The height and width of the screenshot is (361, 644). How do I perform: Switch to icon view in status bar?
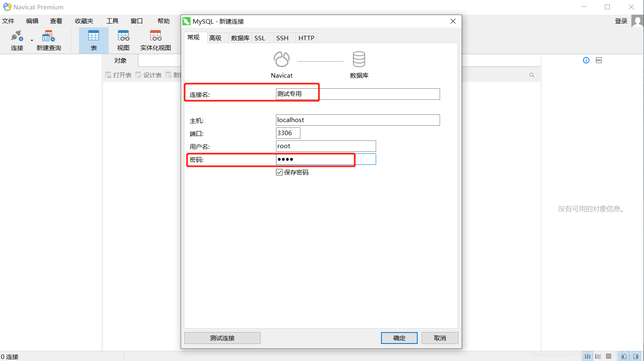[587, 357]
